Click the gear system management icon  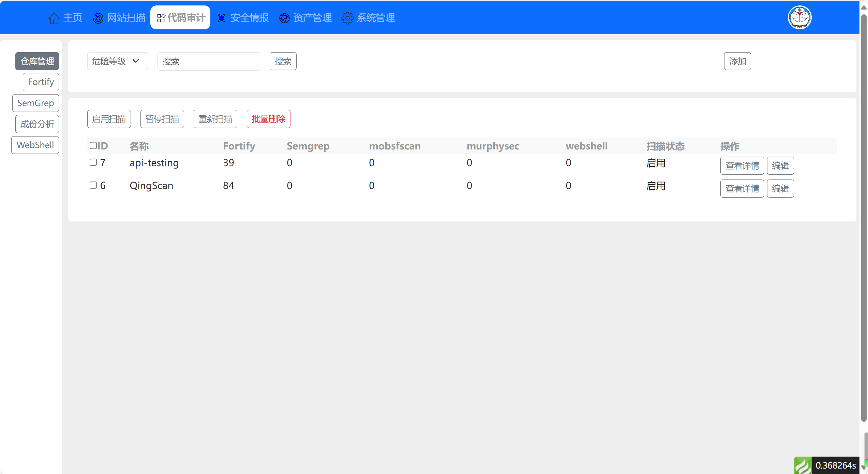(x=347, y=18)
